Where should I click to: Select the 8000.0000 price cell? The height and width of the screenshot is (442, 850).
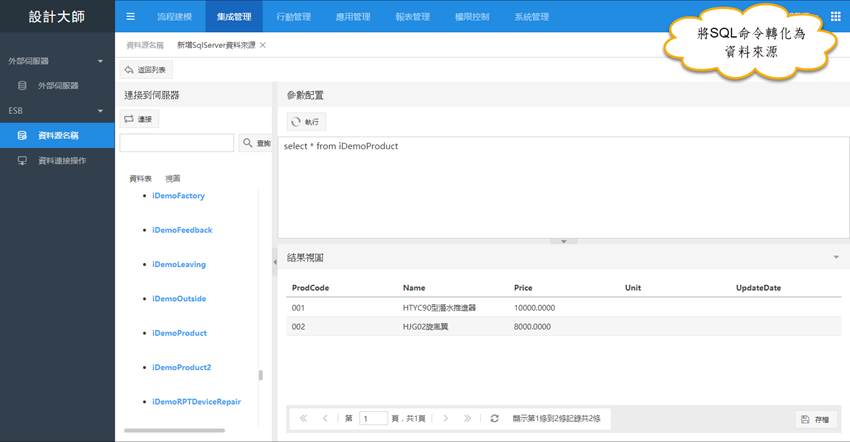click(532, 327)
